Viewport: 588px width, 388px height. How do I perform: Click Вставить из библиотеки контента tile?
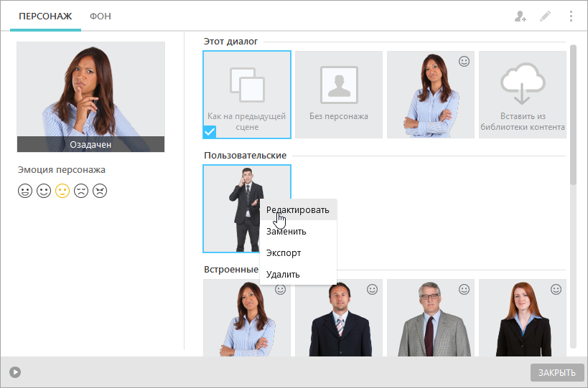[x=523, y=95]
